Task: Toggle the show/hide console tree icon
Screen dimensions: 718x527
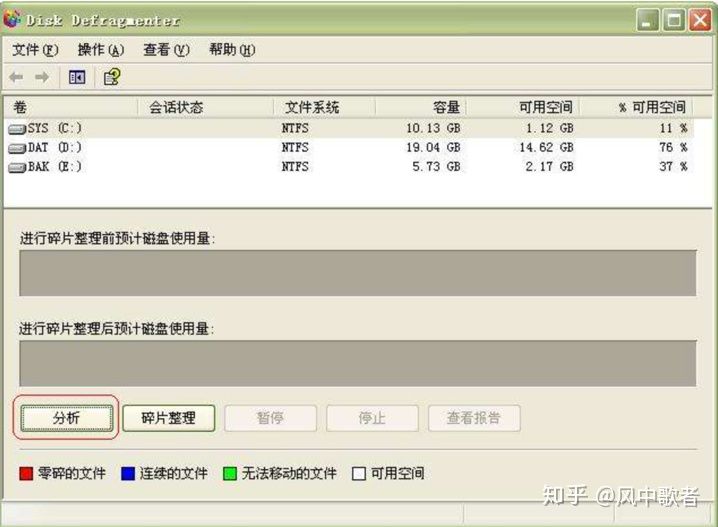Action: point(77,77)
